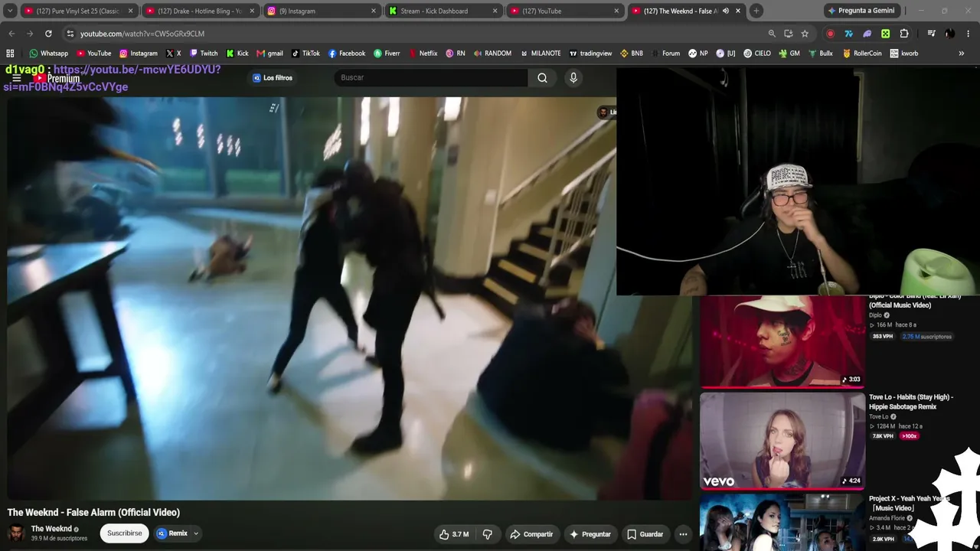Open the Whatsapp bookmark
This screenshot has height=551, width=980.
click(x=48, y=54)
